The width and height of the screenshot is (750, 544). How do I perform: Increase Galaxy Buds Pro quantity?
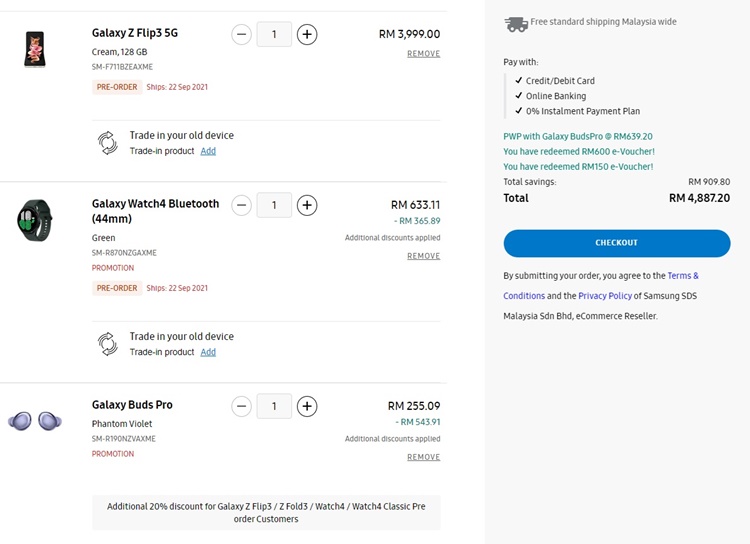point(307,406)
